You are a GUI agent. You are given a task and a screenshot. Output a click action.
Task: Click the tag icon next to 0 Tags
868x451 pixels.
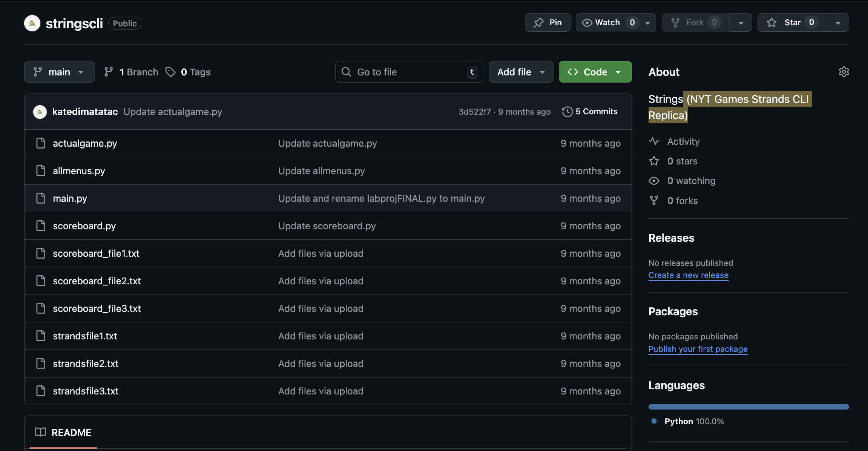pos(170,72)
